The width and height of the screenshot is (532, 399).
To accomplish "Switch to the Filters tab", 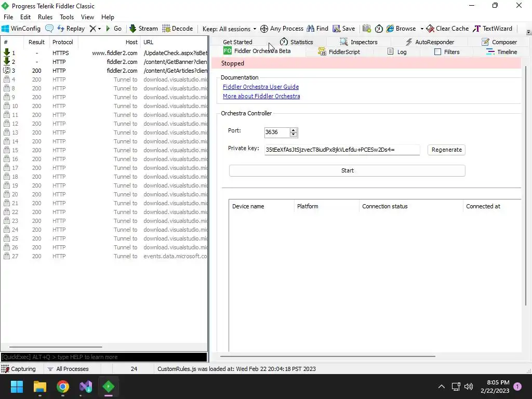I will (x=446, y=52).
